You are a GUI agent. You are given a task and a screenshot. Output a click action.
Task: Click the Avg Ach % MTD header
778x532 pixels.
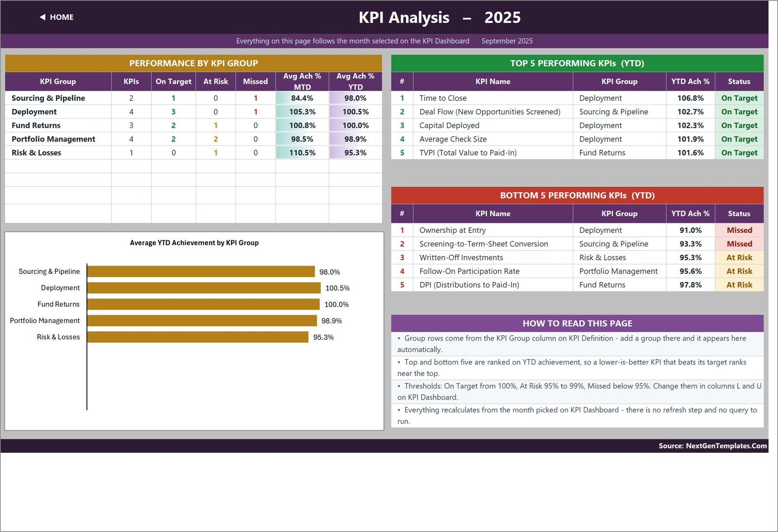[302, 81]
